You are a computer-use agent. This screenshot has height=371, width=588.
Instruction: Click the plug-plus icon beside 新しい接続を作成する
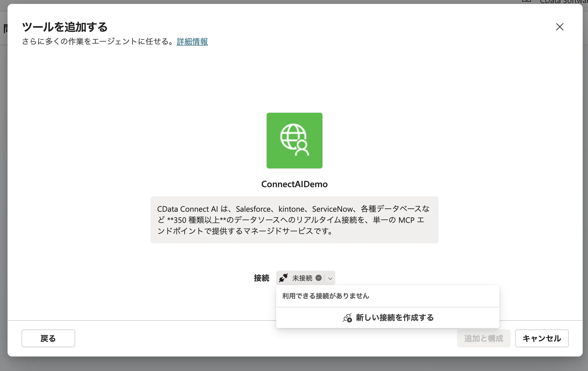(x=347, y=318)
